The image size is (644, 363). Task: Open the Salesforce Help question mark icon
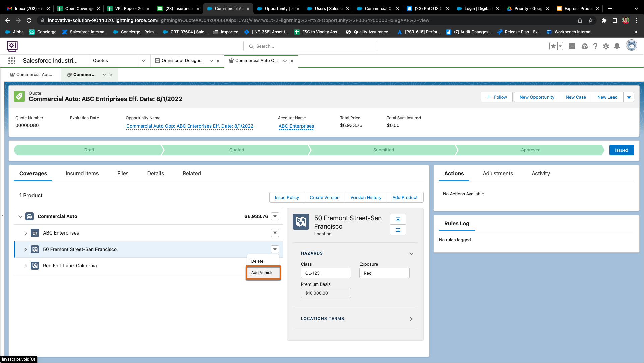click(595, 46)
